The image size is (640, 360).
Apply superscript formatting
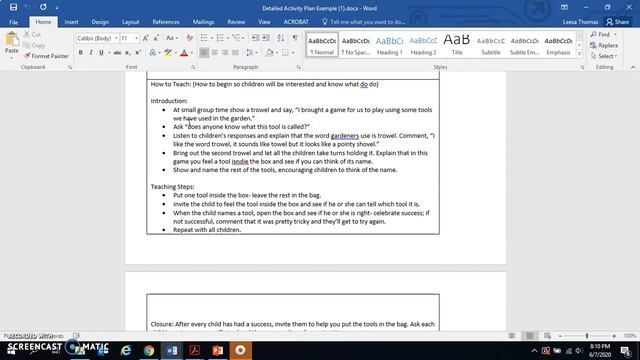pyautogui.click(x=138, y=53)
